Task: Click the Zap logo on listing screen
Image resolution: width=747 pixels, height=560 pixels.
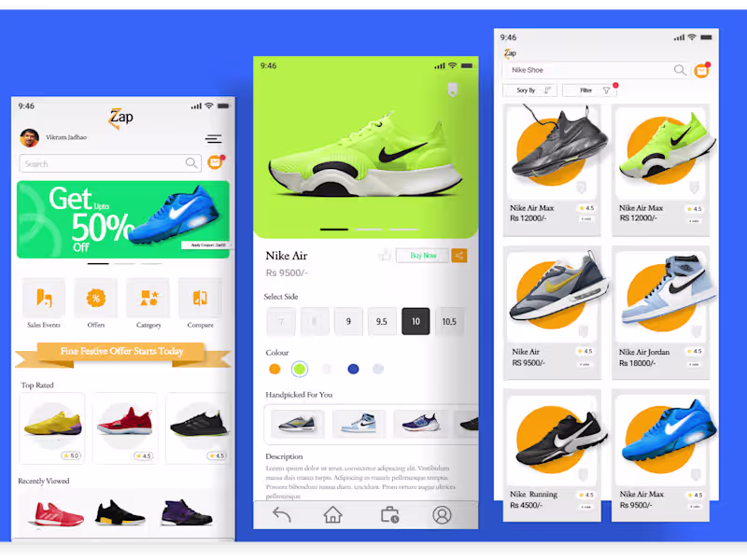Action: pos(510,53)
